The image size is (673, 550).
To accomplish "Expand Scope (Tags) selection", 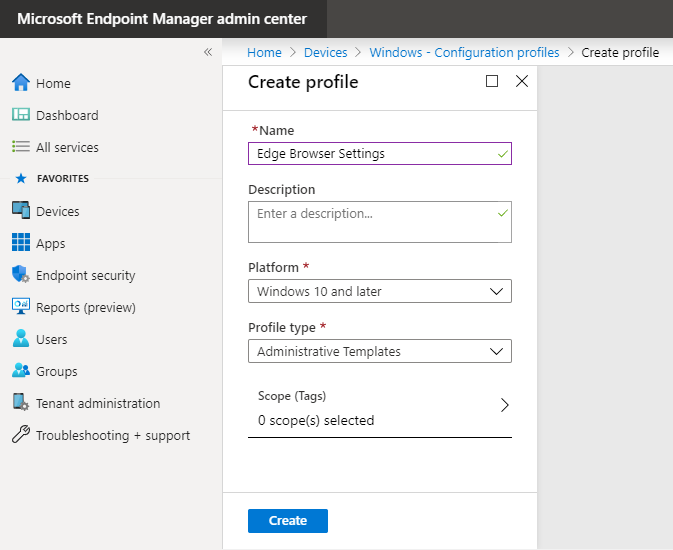I will (x=380, y=408).
